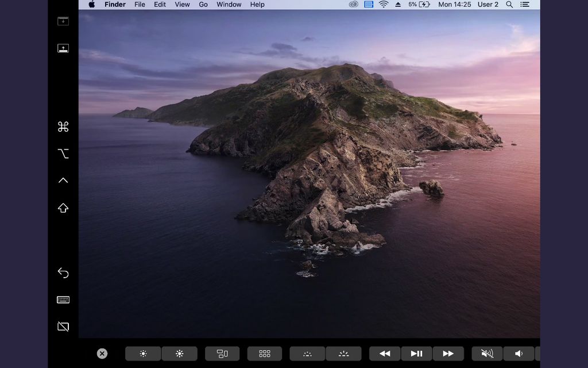The height and width of the screenshot is (368, 588).
Task: Launch Launchpad from the bottom bar
Action: pos(265,353)
